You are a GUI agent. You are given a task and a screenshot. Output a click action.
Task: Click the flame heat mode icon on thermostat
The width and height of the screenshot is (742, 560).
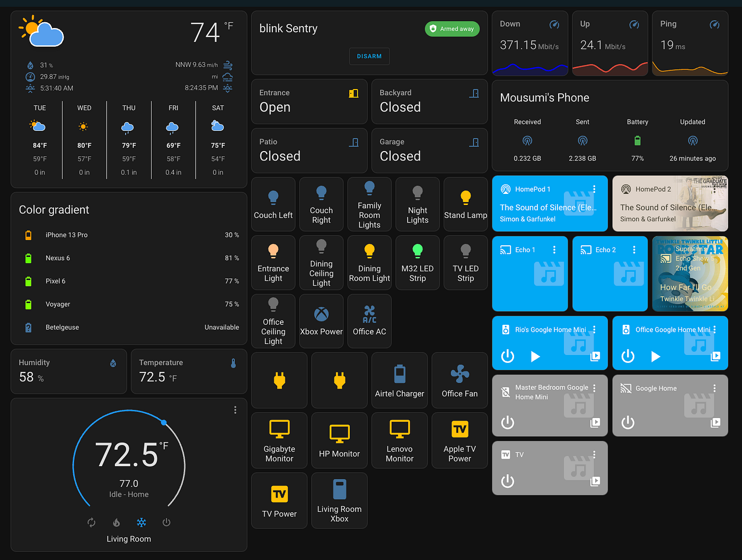click(x=117, y=522)
